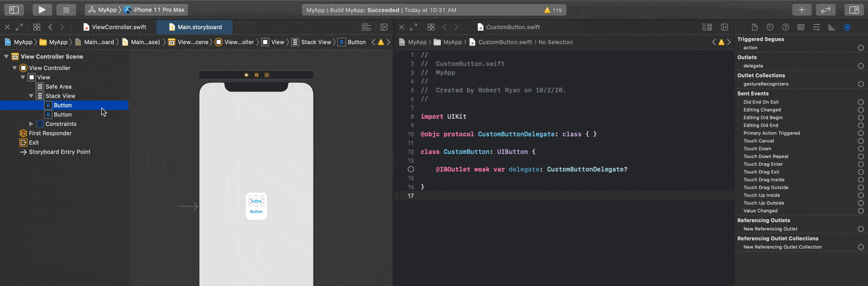The height and width of the screenshot is (286, 868).
Task: Show the Size inspector
Action: (x=832, y=27)
